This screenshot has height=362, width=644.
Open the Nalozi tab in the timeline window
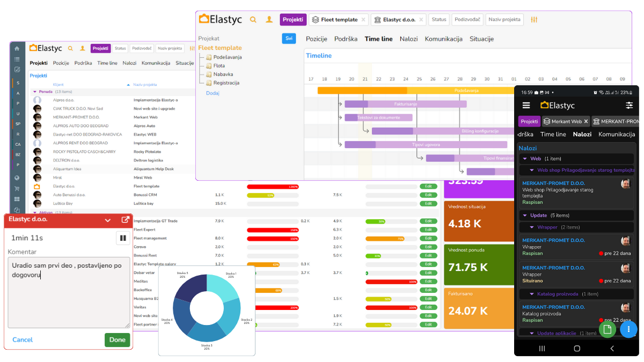[408, 39]
